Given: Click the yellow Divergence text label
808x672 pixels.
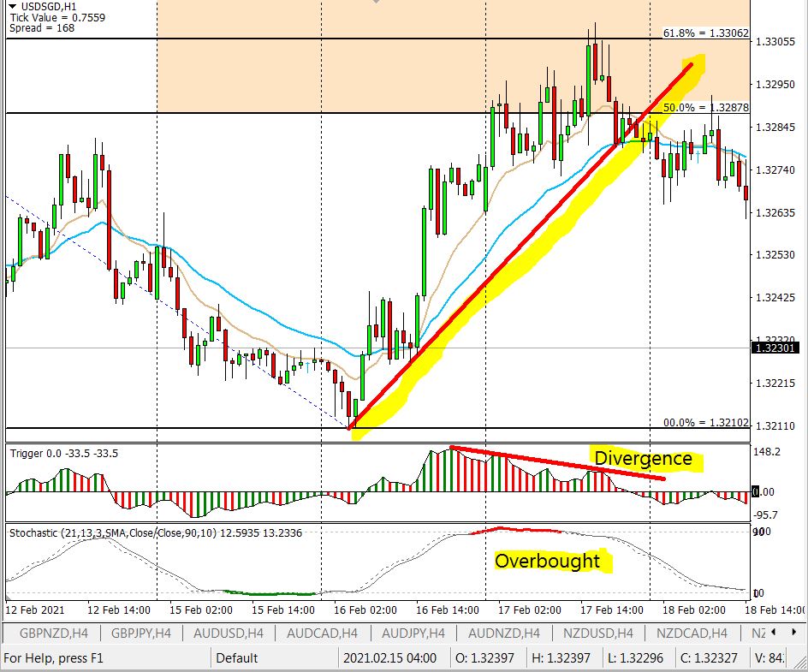Looking at the screenshot, I should (x=644, y=459).
